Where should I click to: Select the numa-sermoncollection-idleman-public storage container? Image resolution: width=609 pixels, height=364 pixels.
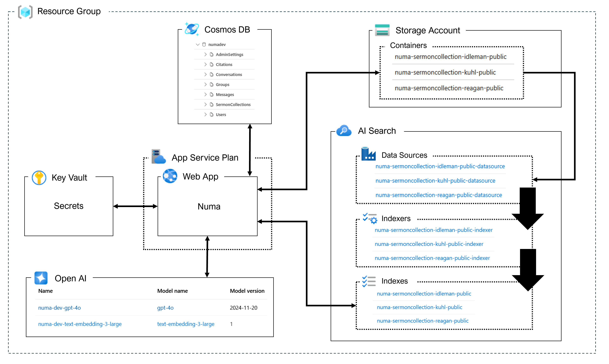[x=450, y=57]
